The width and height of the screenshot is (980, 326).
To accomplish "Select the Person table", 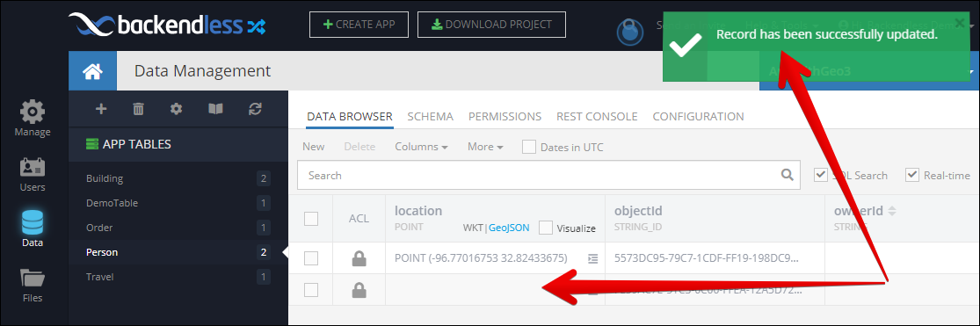I will [178, 252].
